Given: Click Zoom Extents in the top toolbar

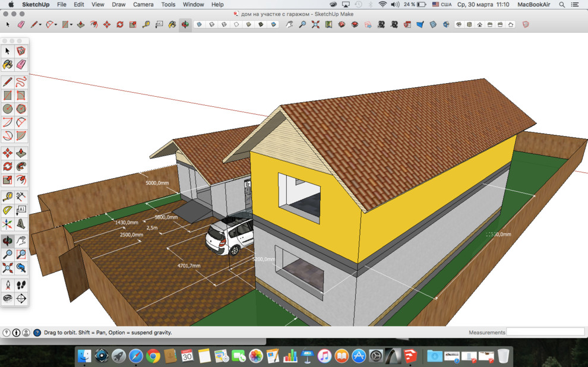Looking at the screenshot, I should 315,25.
